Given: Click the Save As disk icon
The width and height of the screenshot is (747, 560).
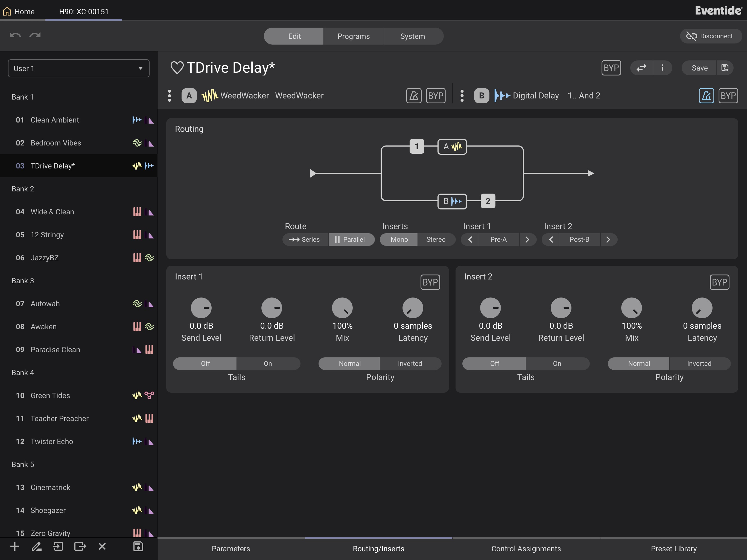Looking at the screenshot, I should (x=725, y=68).
